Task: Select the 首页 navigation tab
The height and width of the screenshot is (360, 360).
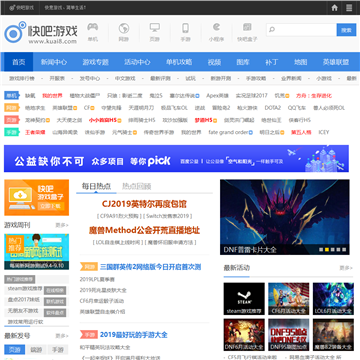Action: click(19, 62)
